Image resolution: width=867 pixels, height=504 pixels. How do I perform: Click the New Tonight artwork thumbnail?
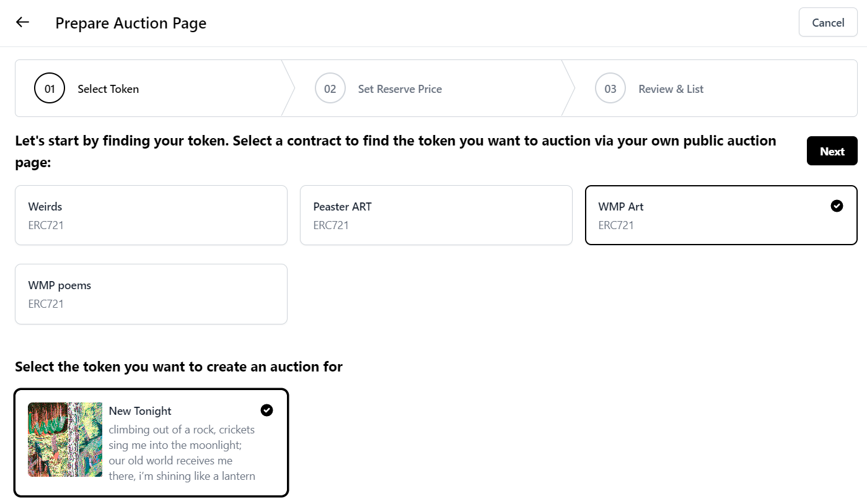point(65,440)
